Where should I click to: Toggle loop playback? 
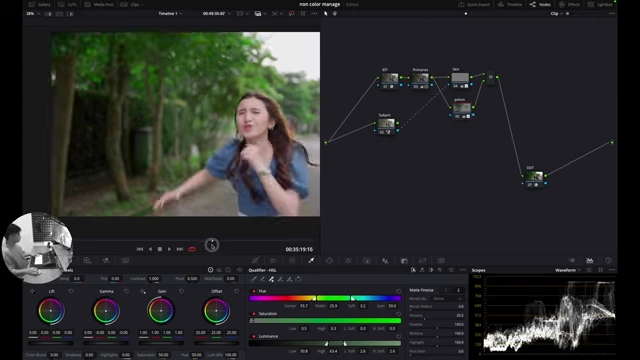[x=192, y=249]
